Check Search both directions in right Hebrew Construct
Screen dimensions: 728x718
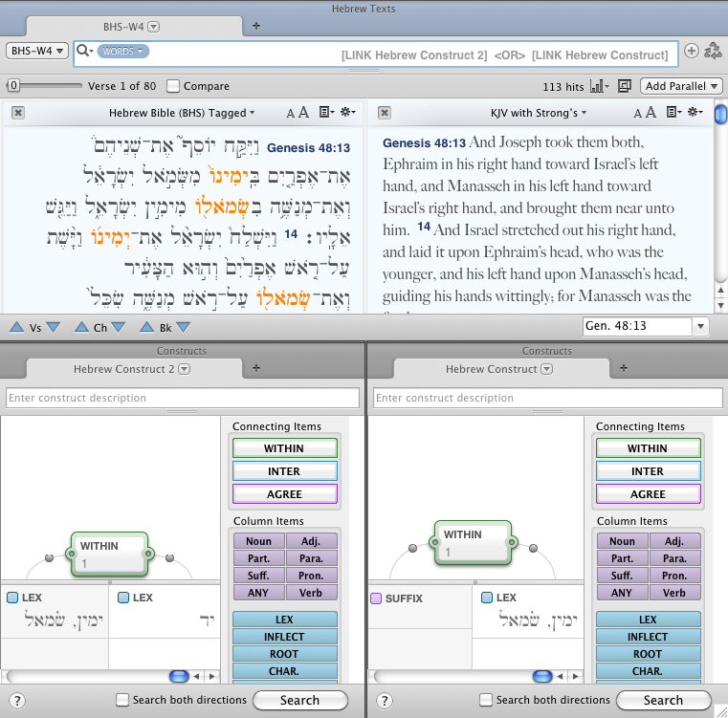486,700
